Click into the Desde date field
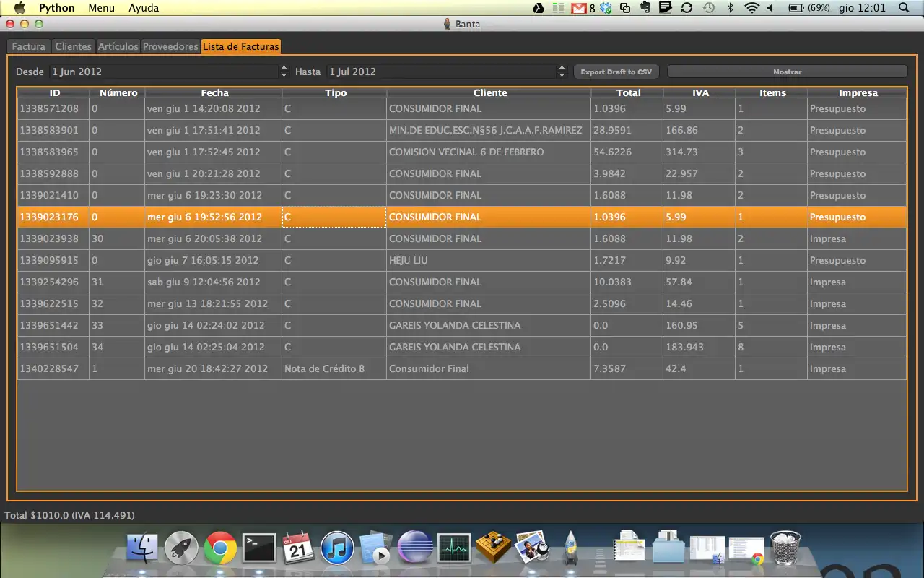Image resolution: width=924 pixels, height=578 pixels. [x=164, y=72]
